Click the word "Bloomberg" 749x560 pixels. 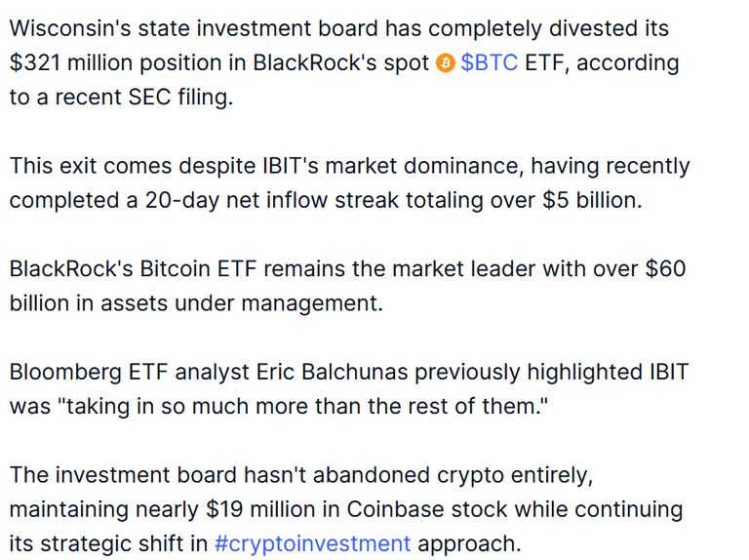coord(66,373)
